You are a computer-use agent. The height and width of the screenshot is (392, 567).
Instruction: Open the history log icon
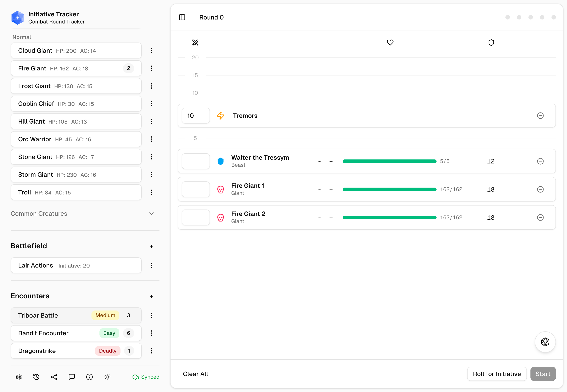point(36,377)
